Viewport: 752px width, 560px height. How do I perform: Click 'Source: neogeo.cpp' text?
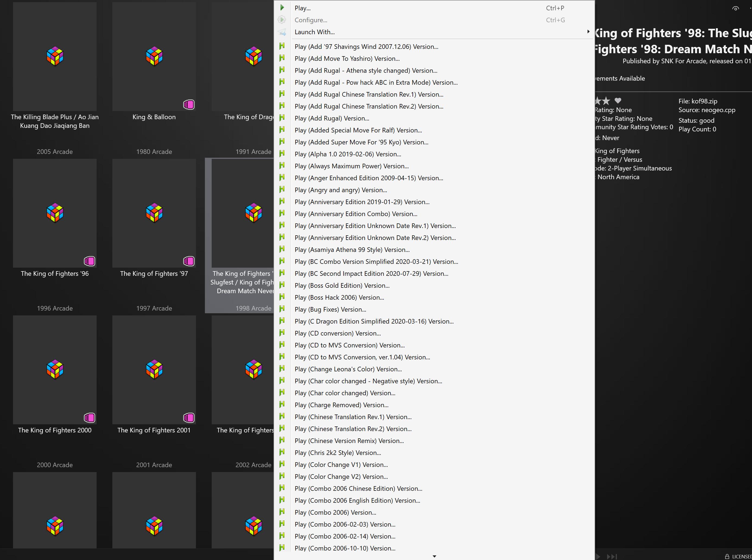pyautogui.click(x=707, y=110)
